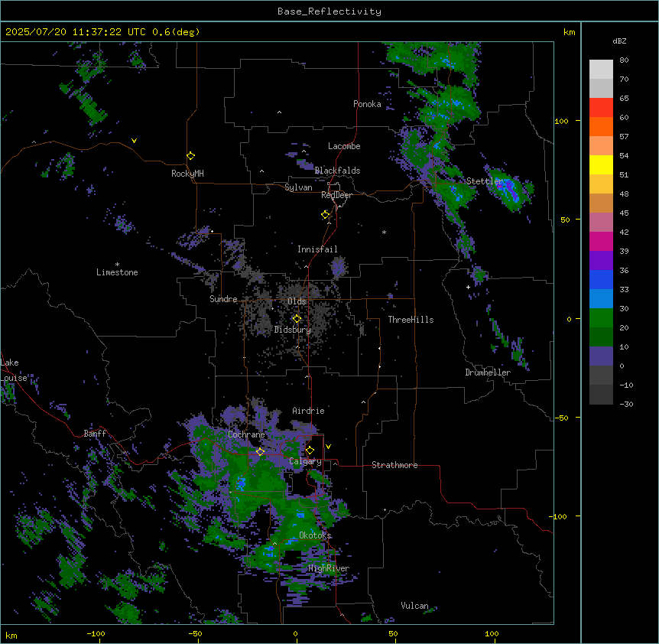Click the Olds label
The height and width of the screenshot is (644, 659).
point(297,301)
